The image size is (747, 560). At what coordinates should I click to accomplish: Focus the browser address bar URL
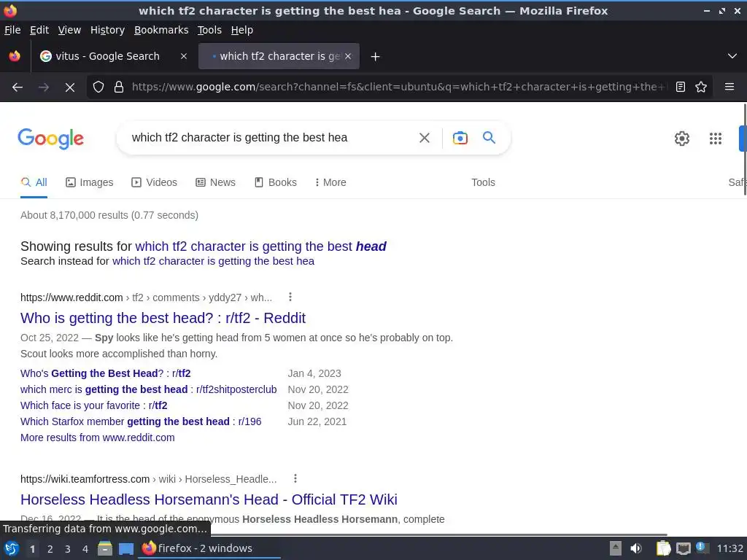pos(399,87)
